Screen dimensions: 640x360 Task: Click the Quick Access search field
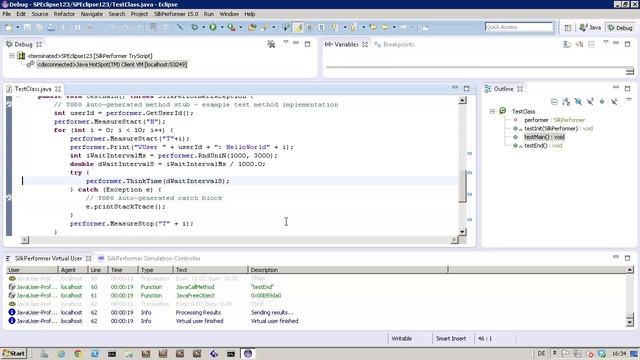click(x=519, y=27)
